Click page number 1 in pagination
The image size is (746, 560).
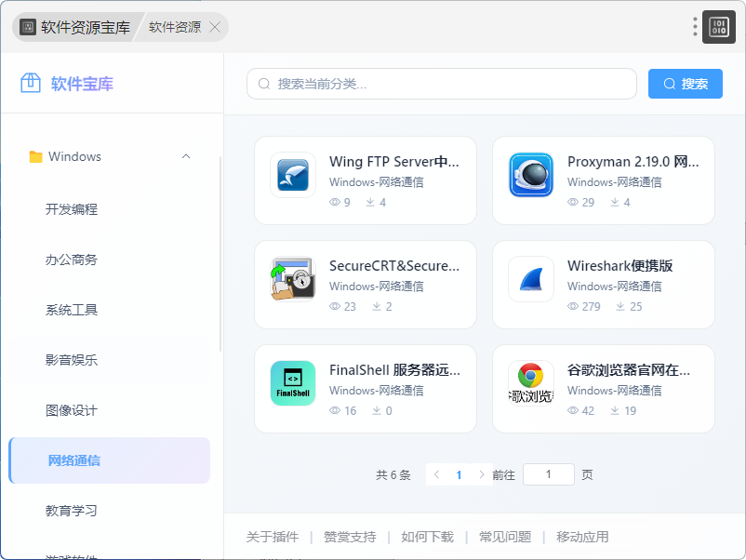point(460,474)
